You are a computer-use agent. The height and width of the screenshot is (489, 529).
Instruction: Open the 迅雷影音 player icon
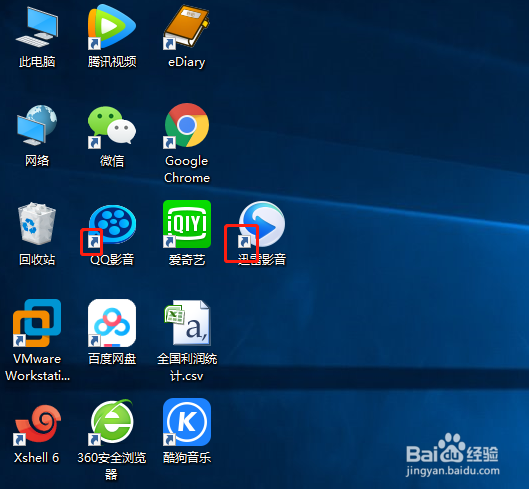click(261, 224)
